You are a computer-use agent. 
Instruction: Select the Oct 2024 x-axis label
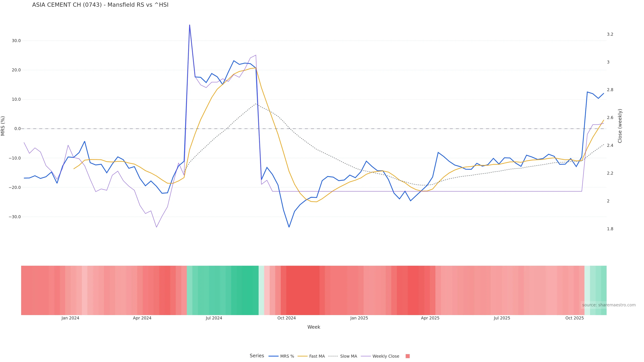click(x=286, y=318)
